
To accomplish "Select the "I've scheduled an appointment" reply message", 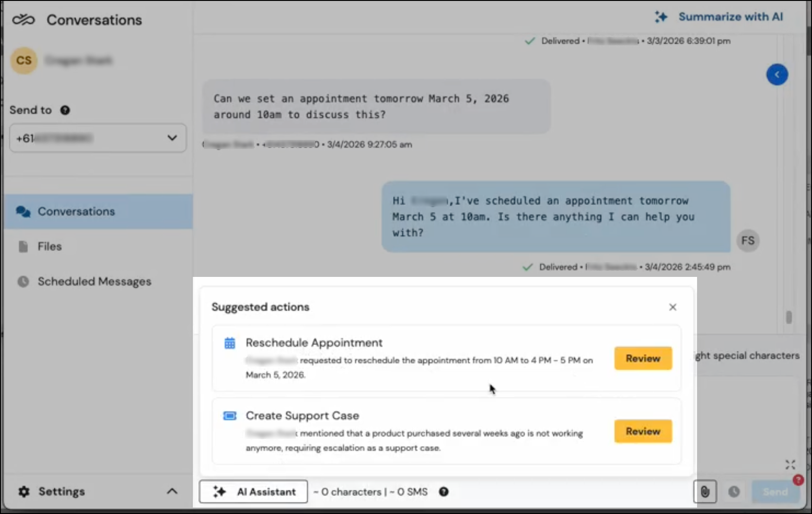I will 556,217.
